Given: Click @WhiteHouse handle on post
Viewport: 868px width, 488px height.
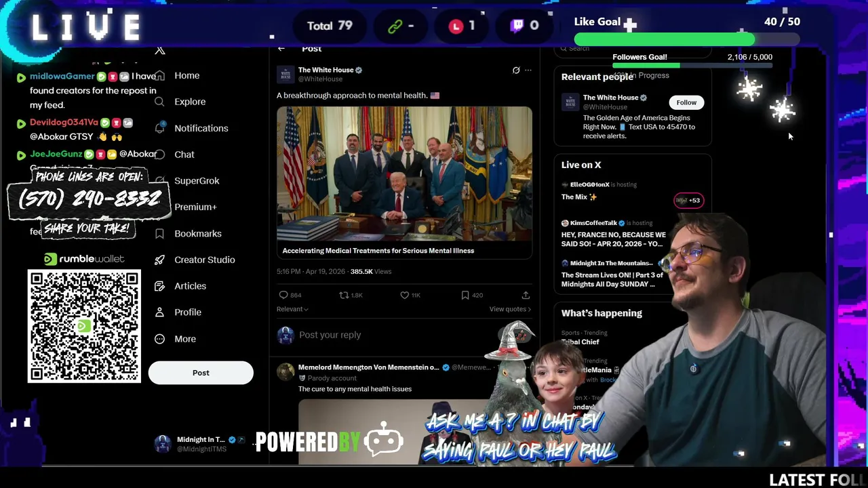Looking at the screenshot, I should [320, 79].
